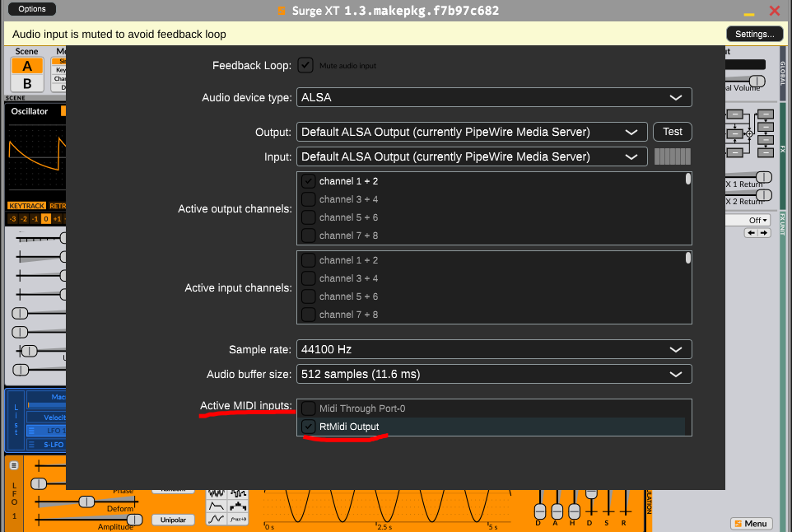Image resolution: width=792 pixels, height=532 pixels.
Task: Set oscillator octave to -3
Action: tap(12, 219)
